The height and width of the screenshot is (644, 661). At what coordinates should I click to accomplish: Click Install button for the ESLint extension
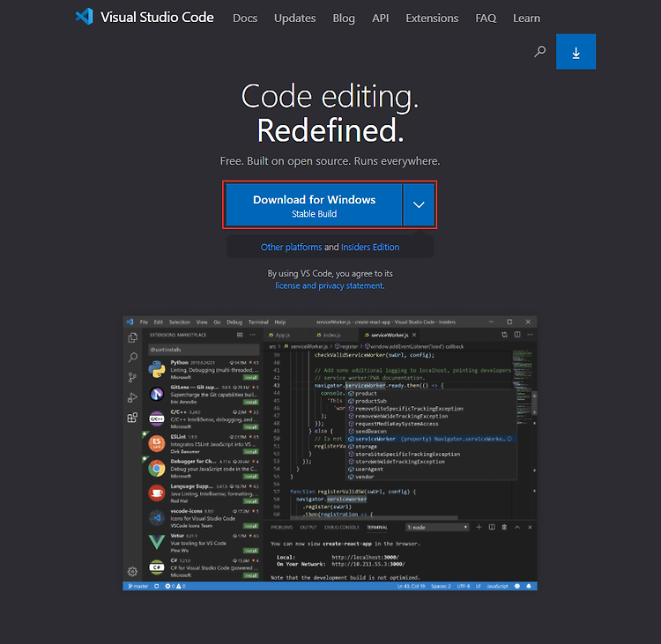click(x=251, y=452)
